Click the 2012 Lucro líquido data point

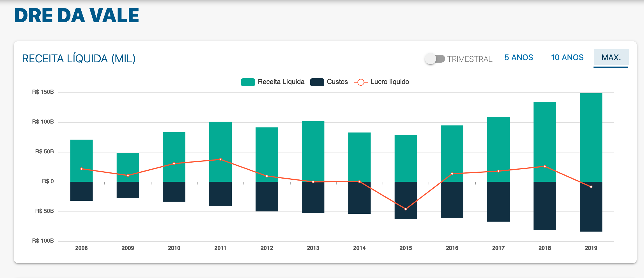(x=267, y=176)
